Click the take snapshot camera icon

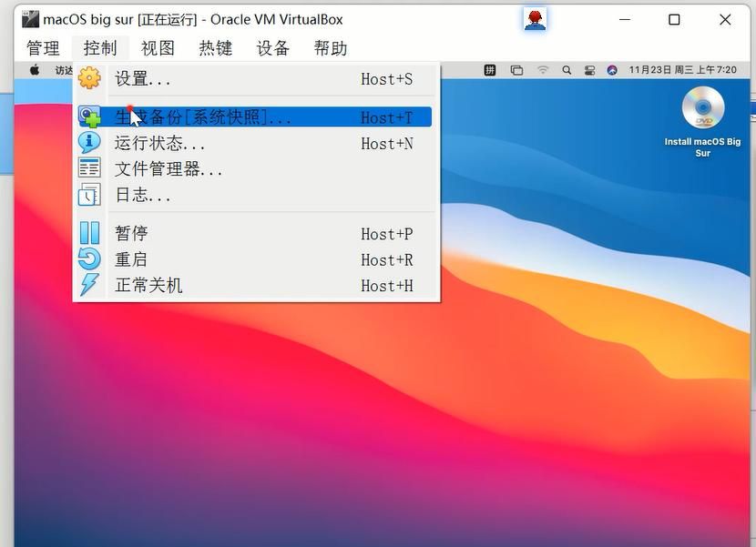tap(89, 117)
